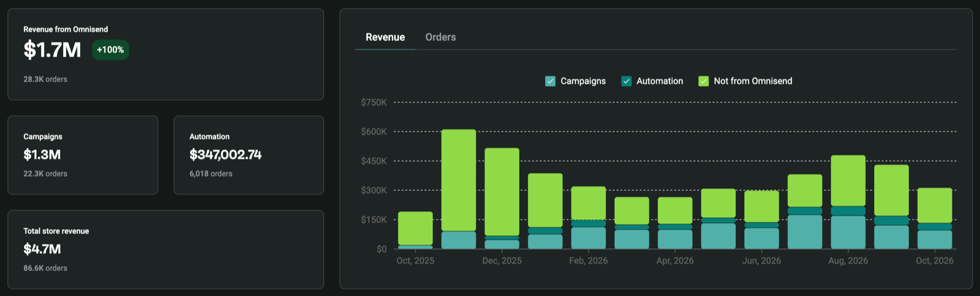Click the $750K axis label
Screen dimensions: 980x296
click(374, 102)
